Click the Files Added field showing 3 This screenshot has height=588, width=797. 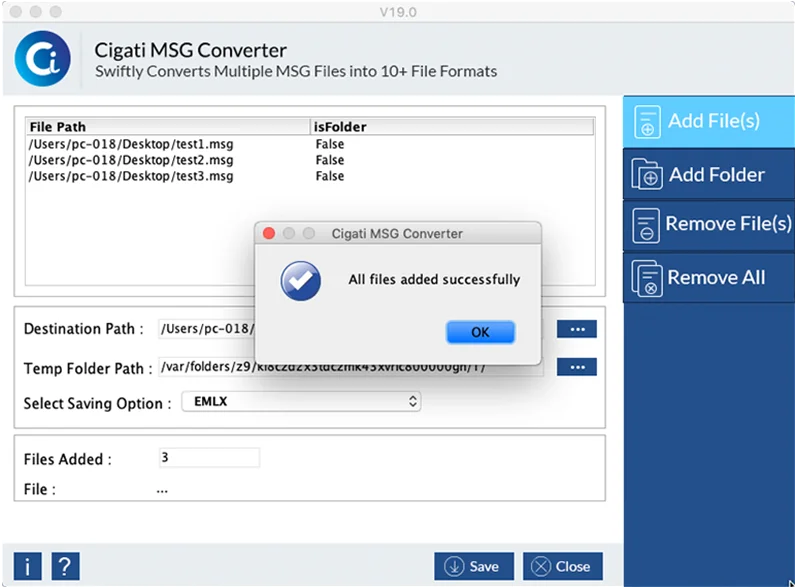point(209,458)
